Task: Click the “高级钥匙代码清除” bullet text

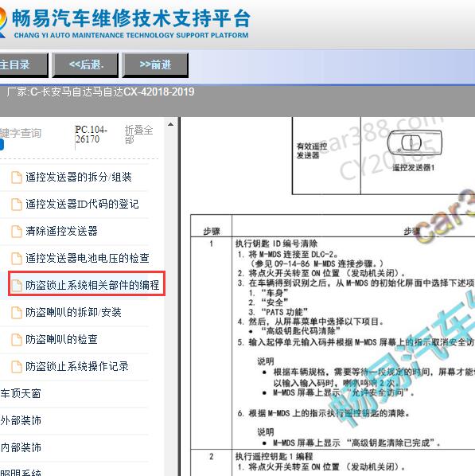Action: click(301, 330)
